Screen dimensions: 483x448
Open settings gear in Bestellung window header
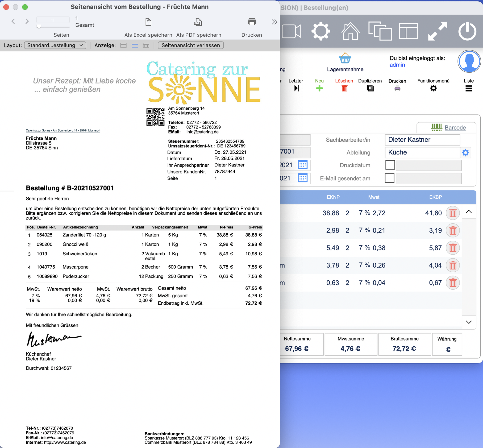[321, 31]
